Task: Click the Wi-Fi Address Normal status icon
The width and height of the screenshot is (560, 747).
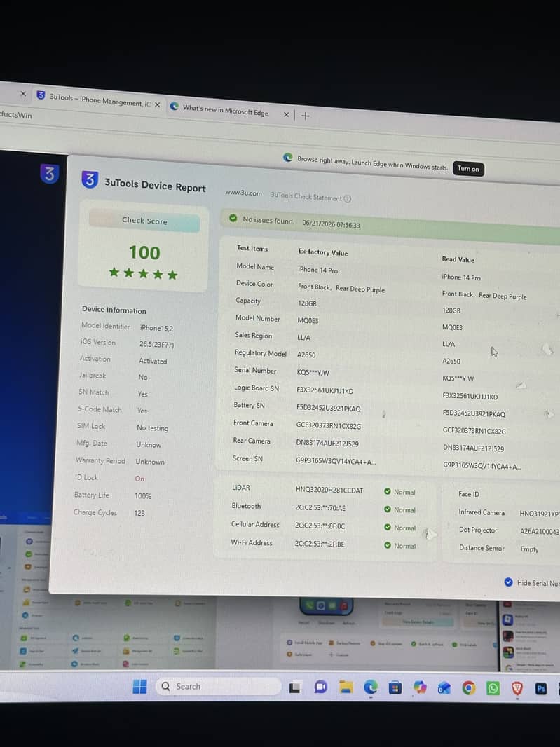Action: pyautogui.click(x=388, y=545)
